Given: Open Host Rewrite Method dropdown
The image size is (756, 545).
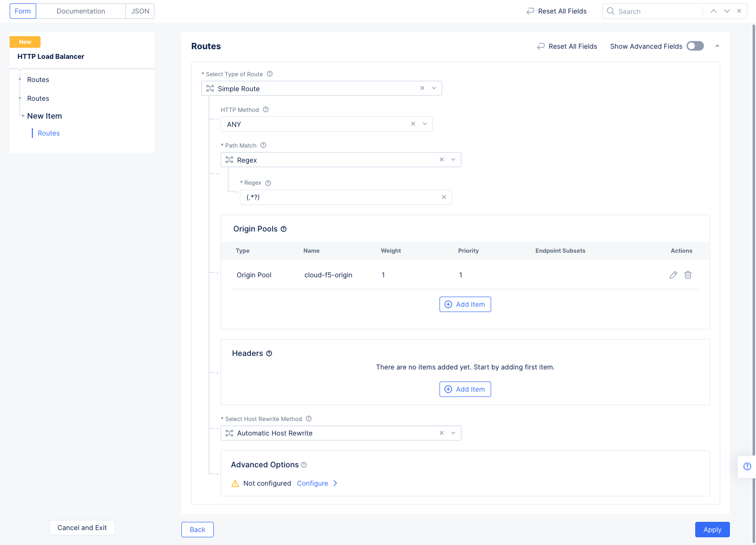Looking at the screenshot, I should (453, 433).
